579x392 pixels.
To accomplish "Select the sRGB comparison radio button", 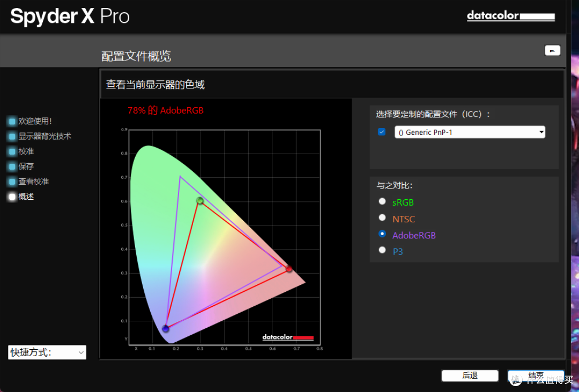I will pos(382,201).
